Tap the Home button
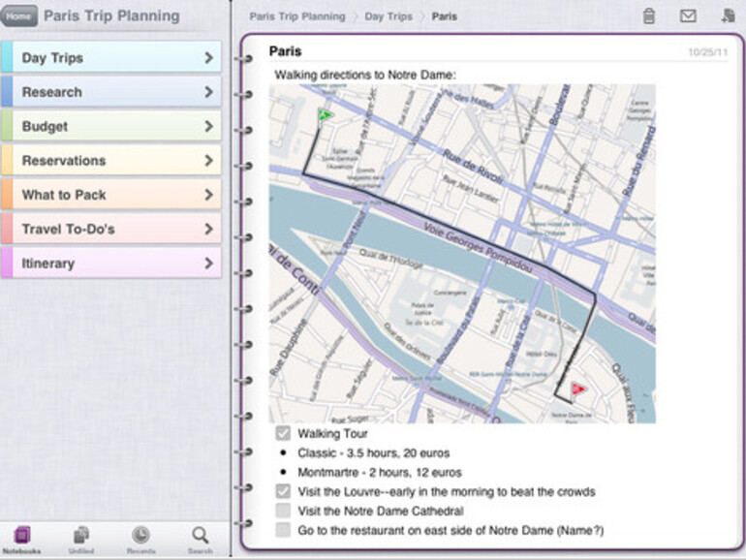This screenshot has height=560, width=746. (x=19, y=16)
